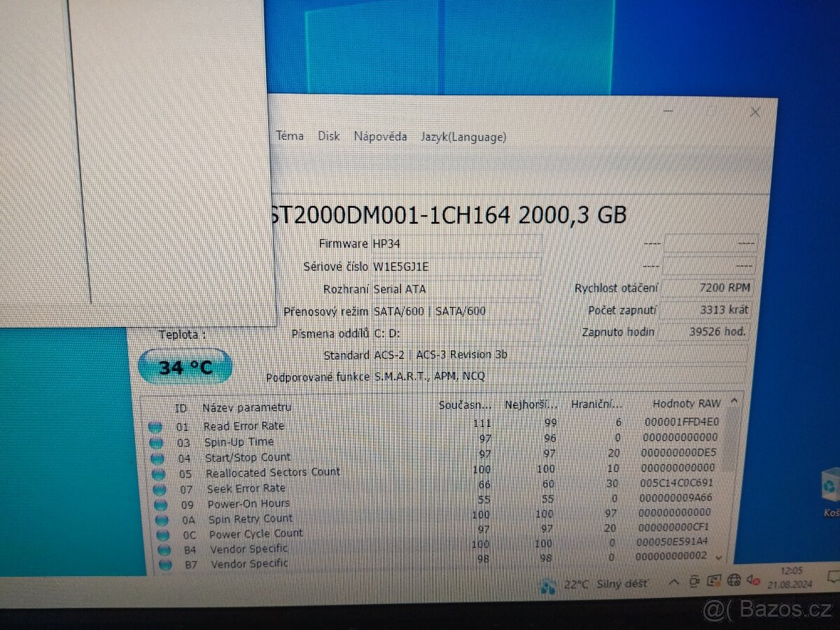Screen dimensions: 840x630
Task: Click the Současn... column header
Action: click(x=464, y=405)
